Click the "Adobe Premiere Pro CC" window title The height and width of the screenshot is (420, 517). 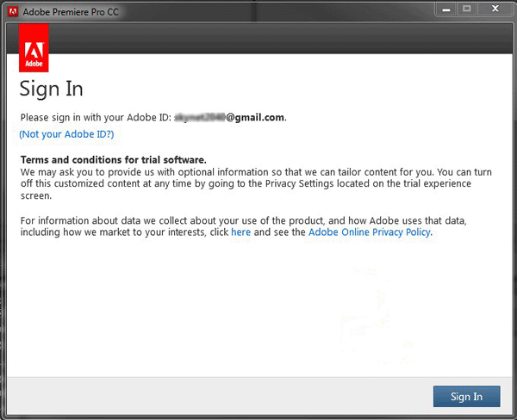(71, 12)
